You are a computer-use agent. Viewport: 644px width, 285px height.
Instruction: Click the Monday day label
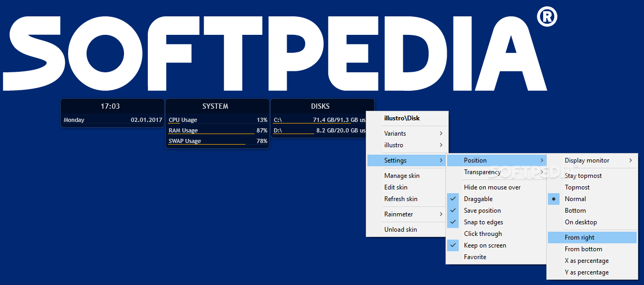[x=74, y=120]
